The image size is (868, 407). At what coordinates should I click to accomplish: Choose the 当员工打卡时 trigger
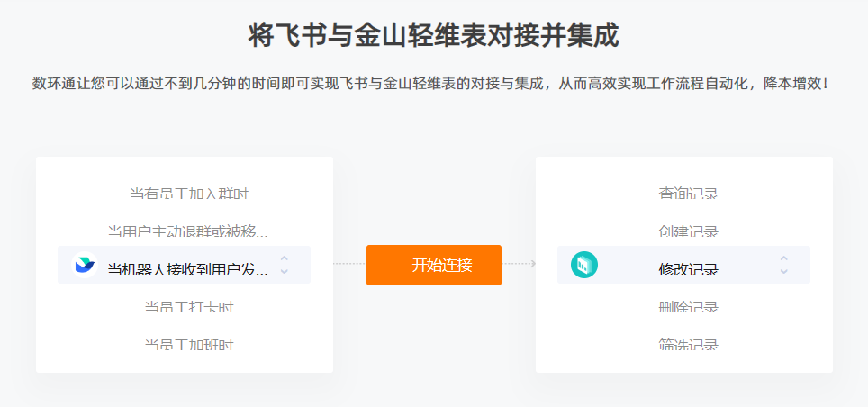189,307
